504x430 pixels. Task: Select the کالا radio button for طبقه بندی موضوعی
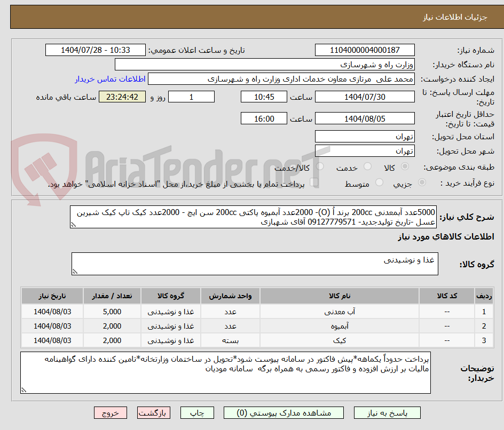[405, 166]
